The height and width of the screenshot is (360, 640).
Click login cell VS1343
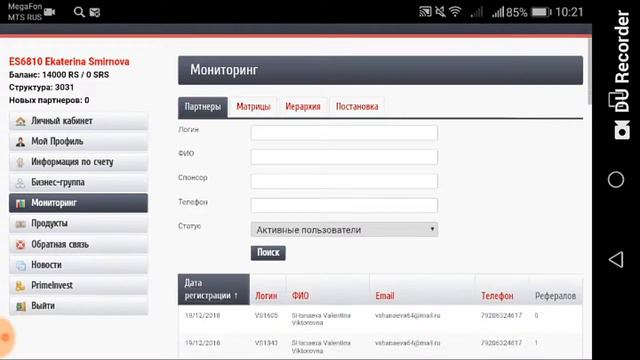pyautogui.click(x=266, y=343)
